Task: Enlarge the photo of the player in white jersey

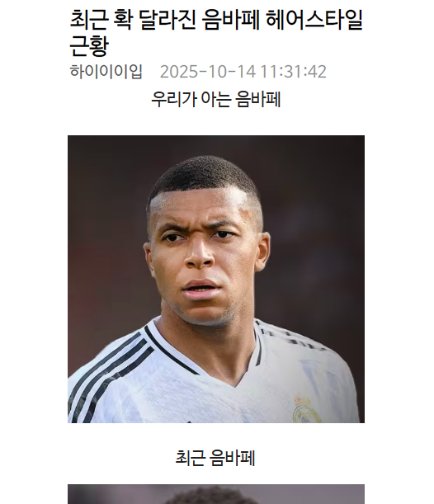Action: [x=216, y=279]
